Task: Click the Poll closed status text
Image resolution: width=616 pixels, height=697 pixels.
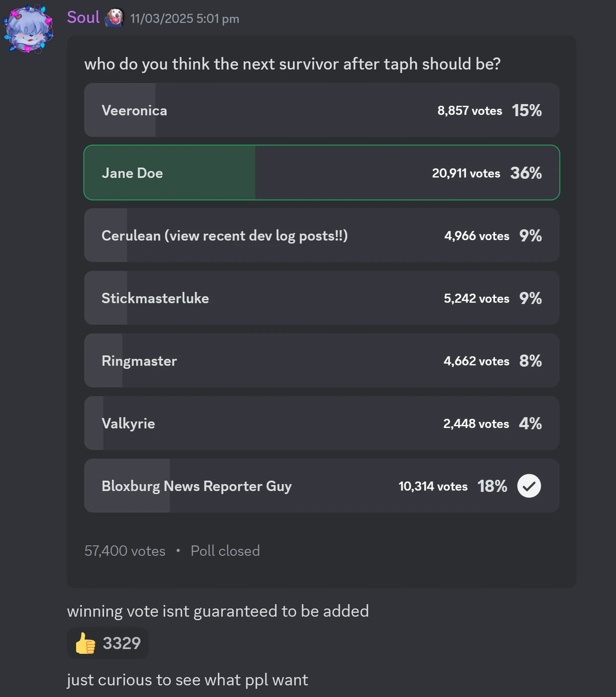Action: pos(225,551)
